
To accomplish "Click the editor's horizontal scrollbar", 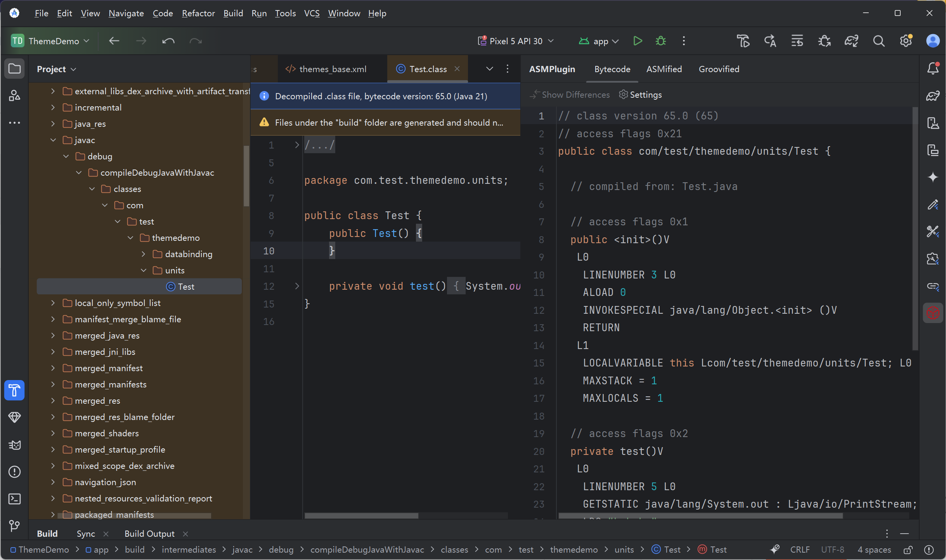I will coord(361,515).
